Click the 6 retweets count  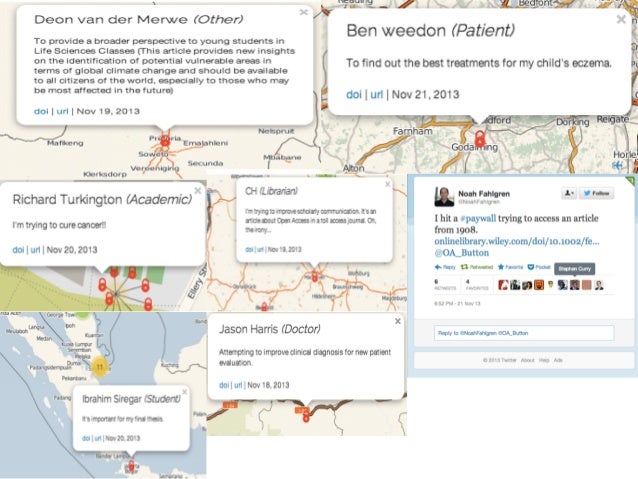(x=445, y=284)
